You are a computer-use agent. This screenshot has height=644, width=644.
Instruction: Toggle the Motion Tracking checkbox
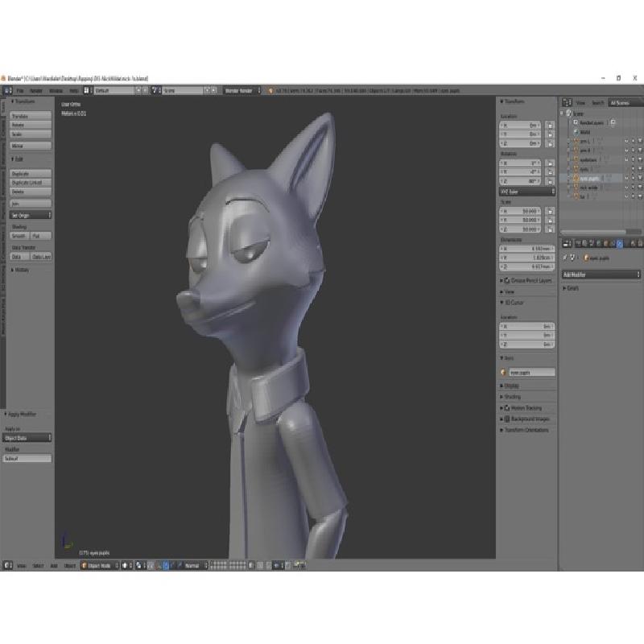[x=507, y=408]
